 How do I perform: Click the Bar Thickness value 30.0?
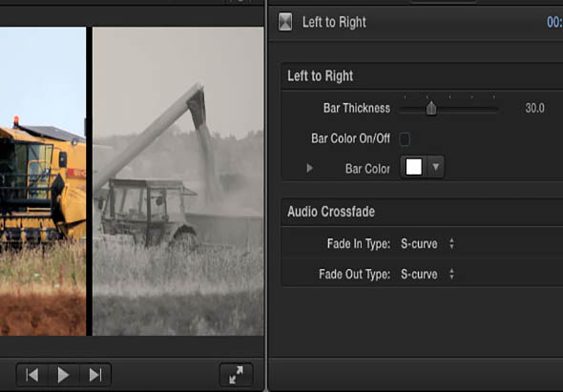pos(534,108)
